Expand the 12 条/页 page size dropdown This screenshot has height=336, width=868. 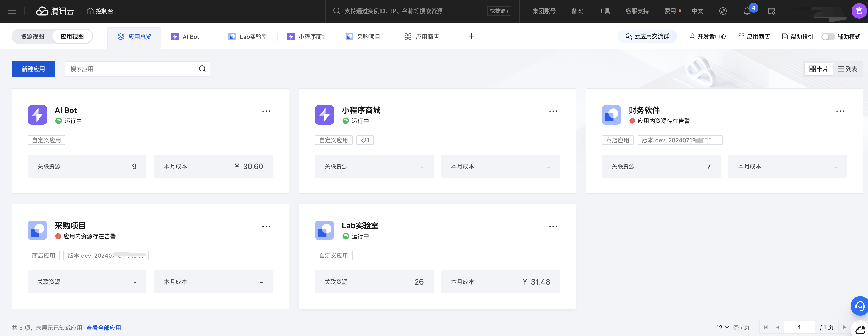click(x=722, y=327)
